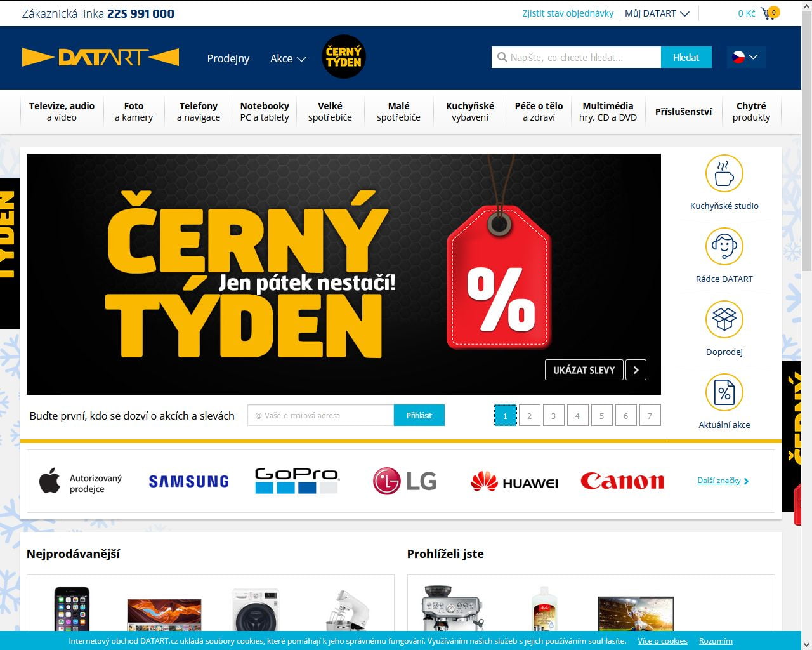Go to the DATART logo homepage

[x=100, y=57]
